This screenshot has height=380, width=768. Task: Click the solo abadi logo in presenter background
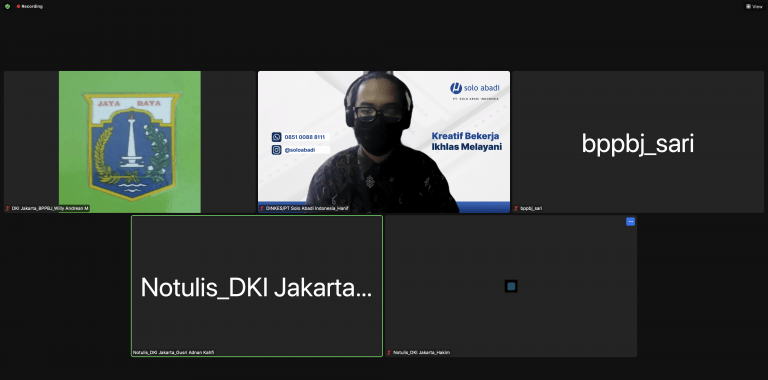tap(475, 89)
